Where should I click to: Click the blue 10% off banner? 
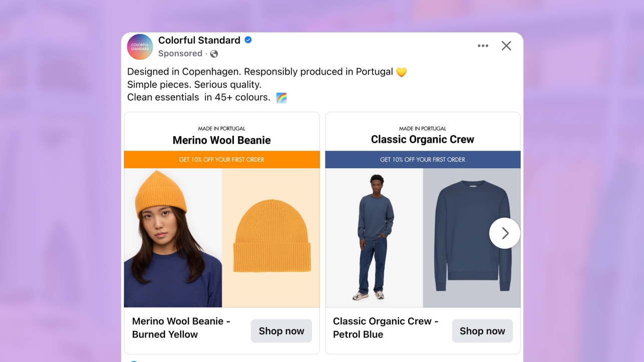click(x=423, y=160)
